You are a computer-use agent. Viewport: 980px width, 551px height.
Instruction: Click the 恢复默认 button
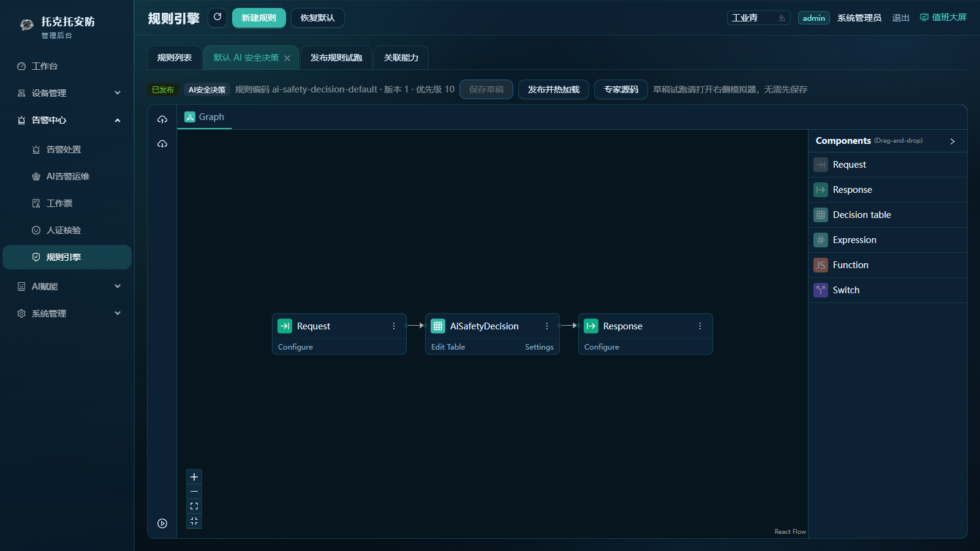(318, 18)
